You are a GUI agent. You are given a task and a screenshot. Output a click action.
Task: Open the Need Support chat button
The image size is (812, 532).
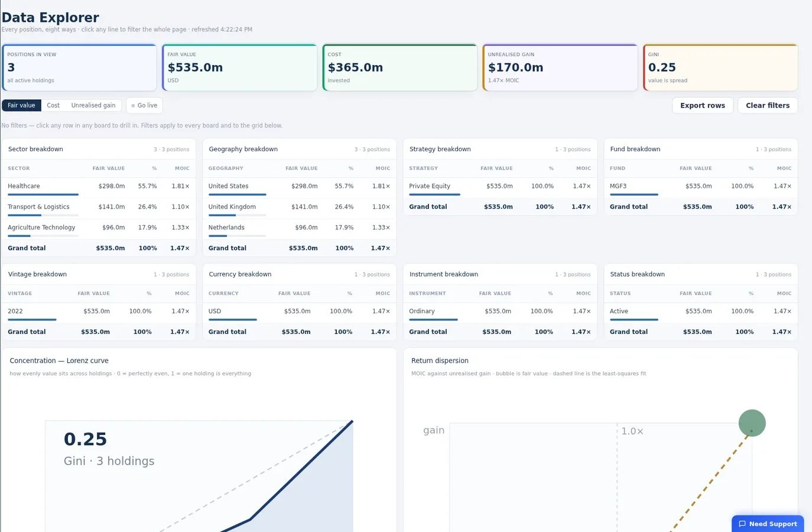768,524
